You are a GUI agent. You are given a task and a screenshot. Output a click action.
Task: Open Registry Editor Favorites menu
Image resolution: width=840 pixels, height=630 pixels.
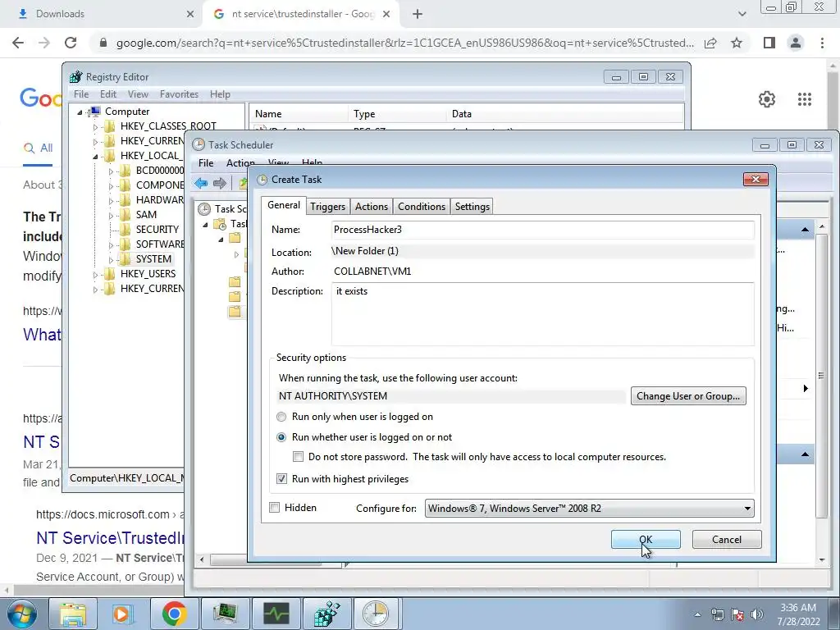coord(179,94)
